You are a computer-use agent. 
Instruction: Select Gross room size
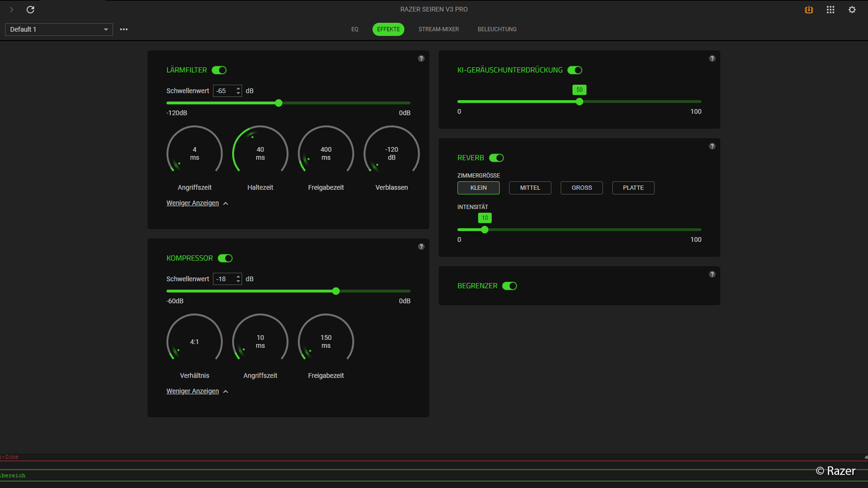(581, 188)
